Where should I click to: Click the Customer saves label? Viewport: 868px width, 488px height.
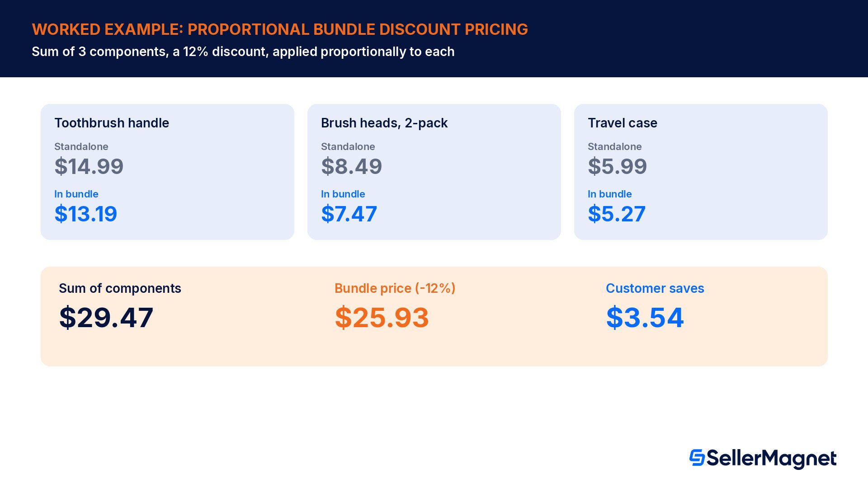[x=655, y=288]
